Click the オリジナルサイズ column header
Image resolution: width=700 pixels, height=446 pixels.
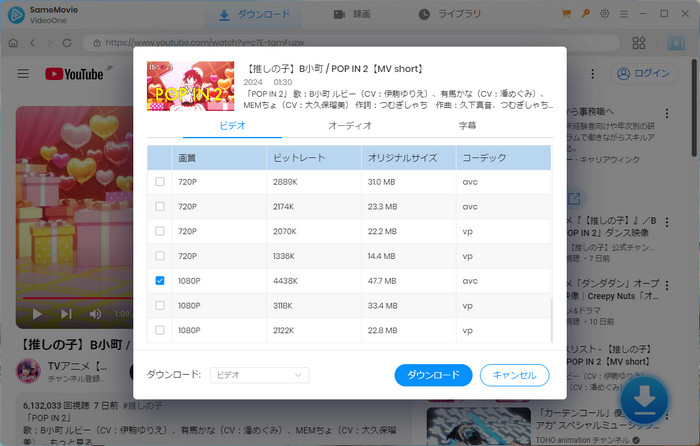point(408,158)
